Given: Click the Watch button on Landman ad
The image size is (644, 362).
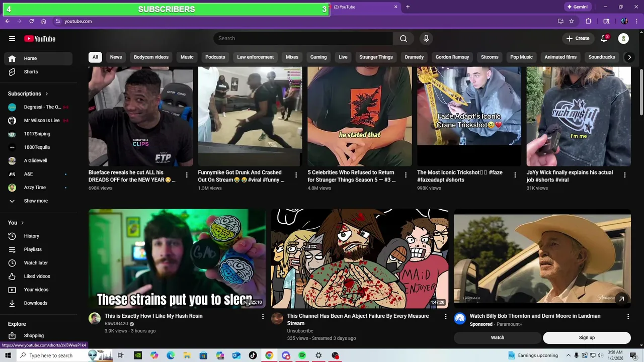Looking at the screenshot, I should 497,337.
